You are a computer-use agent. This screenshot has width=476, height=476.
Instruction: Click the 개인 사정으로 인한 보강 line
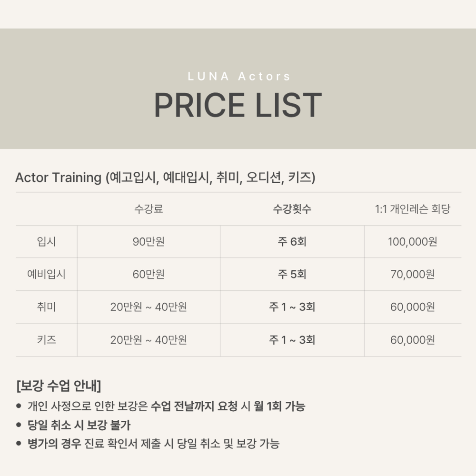167,407
